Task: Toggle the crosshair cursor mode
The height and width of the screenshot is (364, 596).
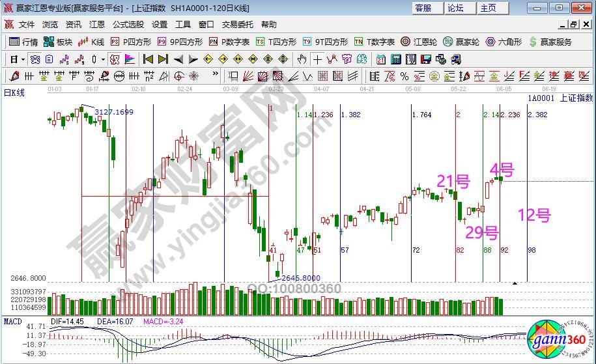Action: [317, 59]
